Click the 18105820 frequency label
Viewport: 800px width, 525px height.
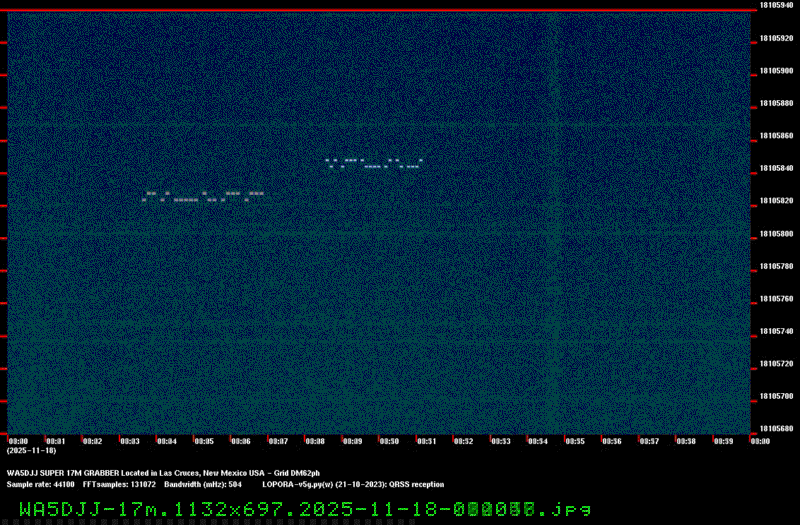[x=776, y=201]
